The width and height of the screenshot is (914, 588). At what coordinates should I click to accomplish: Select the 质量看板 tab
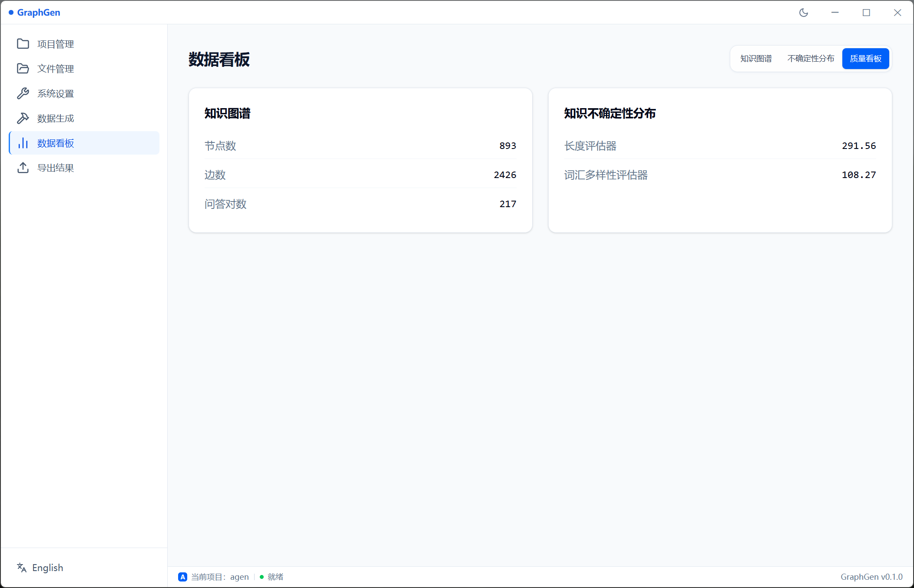(865, 59)
